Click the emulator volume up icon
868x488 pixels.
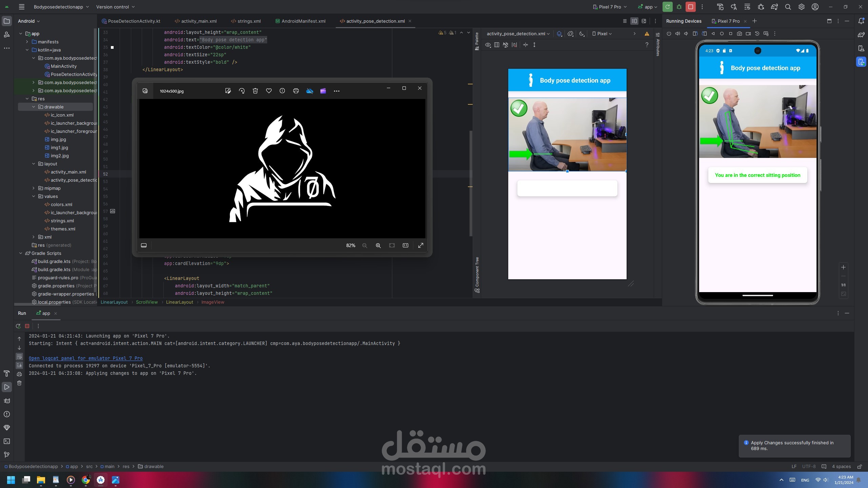pyautogui.click(x=677, y=34)
